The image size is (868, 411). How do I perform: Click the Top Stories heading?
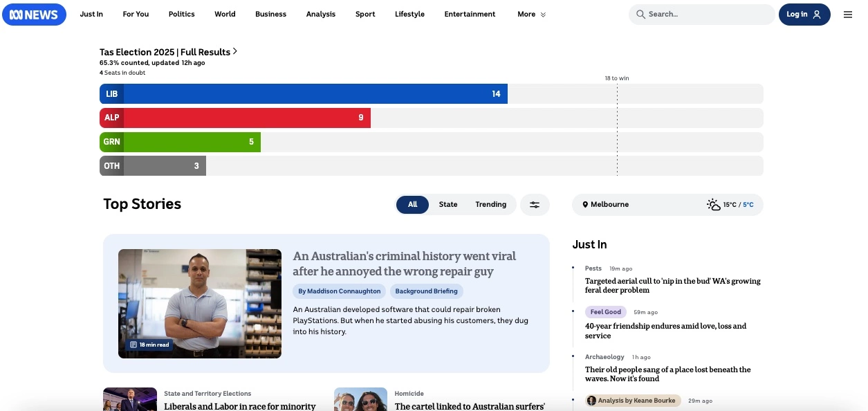click(142, 204)
